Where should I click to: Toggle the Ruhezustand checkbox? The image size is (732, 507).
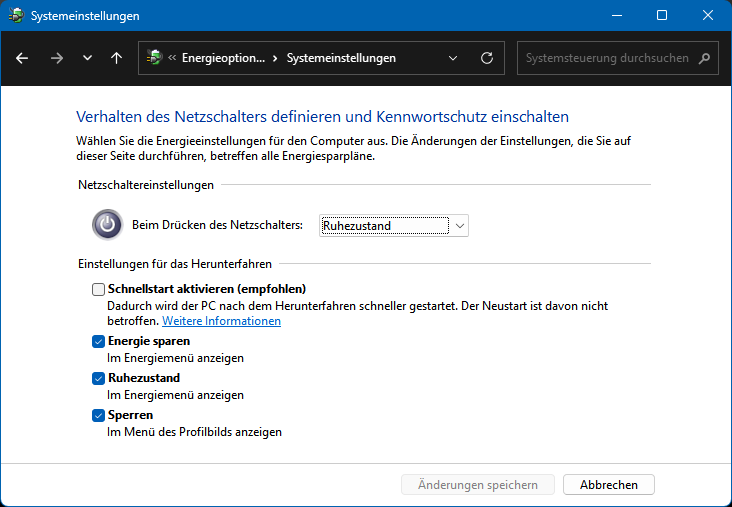coord(98,378)
